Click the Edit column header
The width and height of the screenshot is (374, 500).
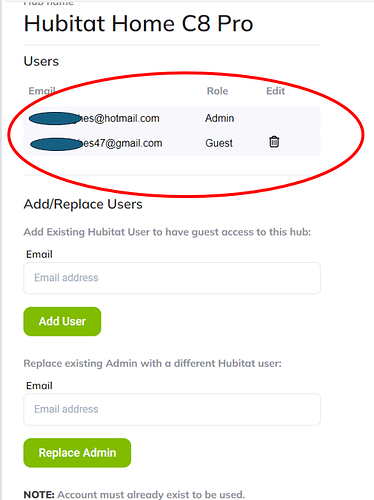tap(275, 91)
